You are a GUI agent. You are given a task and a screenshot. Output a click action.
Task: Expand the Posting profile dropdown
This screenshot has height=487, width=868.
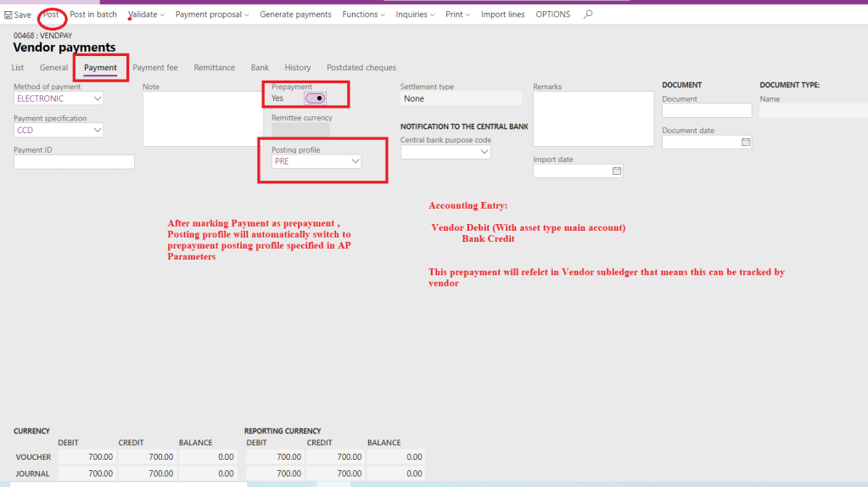pyautogui.click(x=355, y=161)
